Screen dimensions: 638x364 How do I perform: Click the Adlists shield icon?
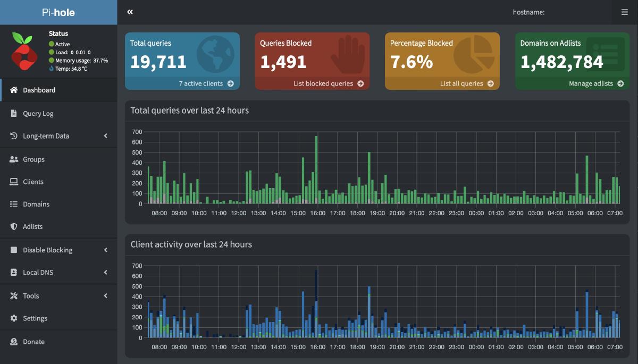coord(14,226)
